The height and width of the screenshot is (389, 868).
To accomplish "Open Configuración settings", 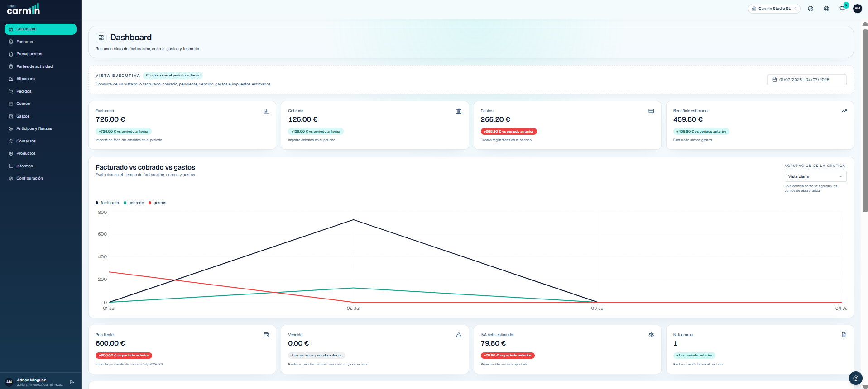I will click(x=40, y=178).
